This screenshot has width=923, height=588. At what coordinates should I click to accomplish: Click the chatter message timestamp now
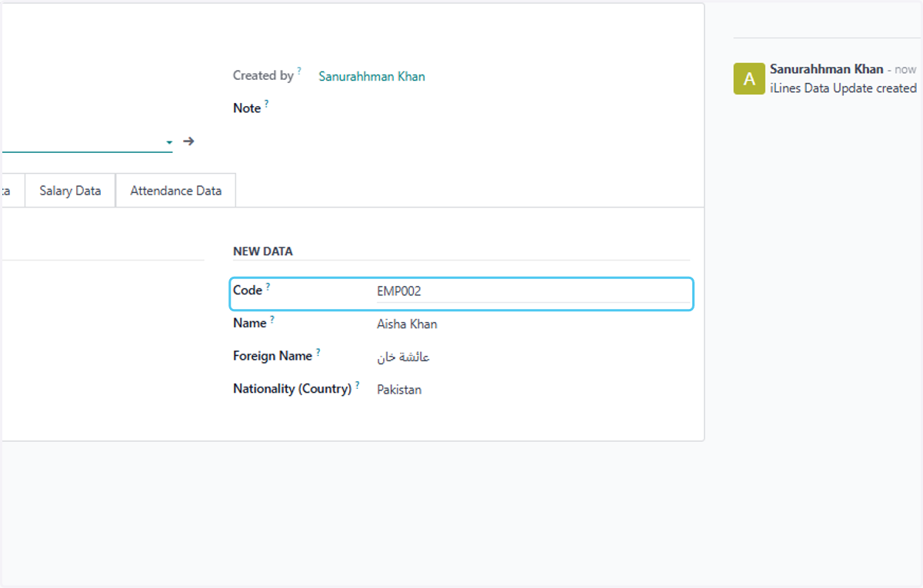click(905, 69)
